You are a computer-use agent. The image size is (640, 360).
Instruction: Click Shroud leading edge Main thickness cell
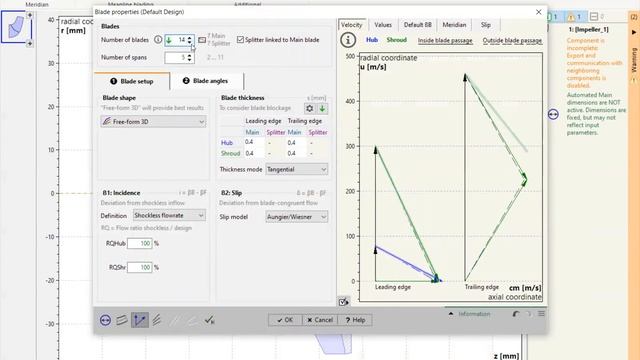point(254,153)
